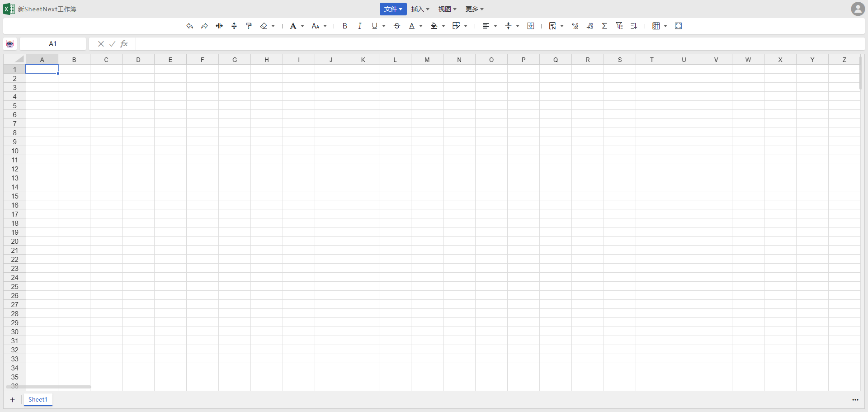The image size is (868, 412).
Task: Click the filter icon
Action: [619, 26]
